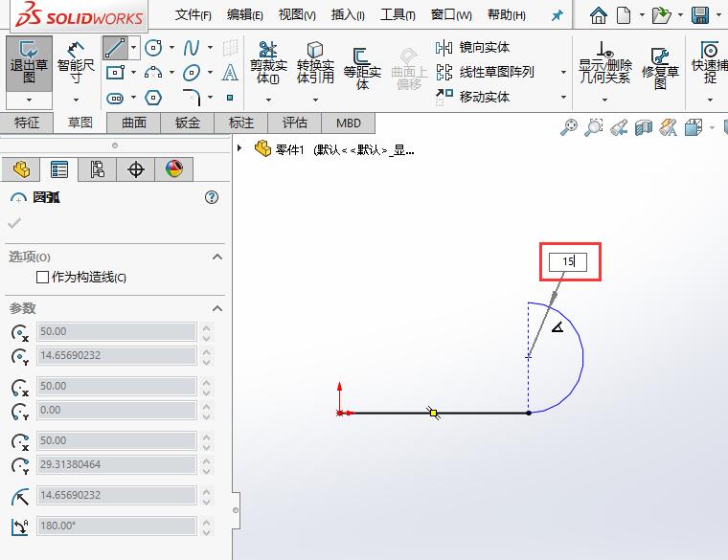Enable 作为构造线 (For construction) checkbox

(42, 277)
